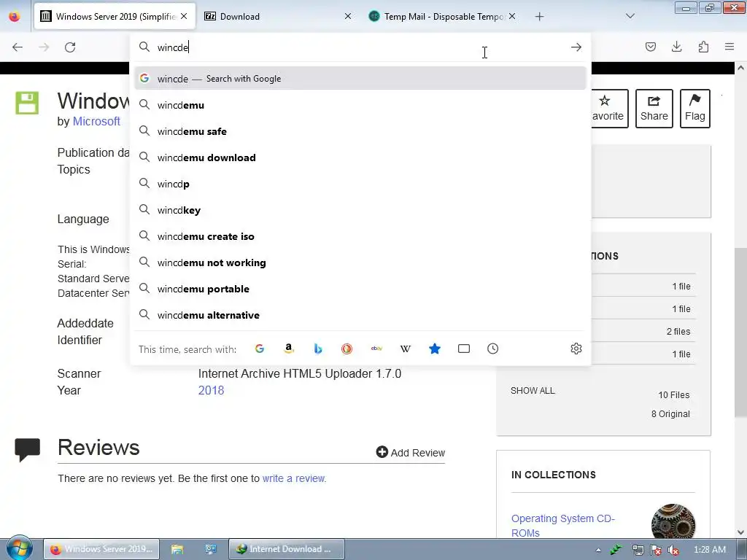Click the Firefox View icon
747x560 pixels.
[x=15, y=17]
